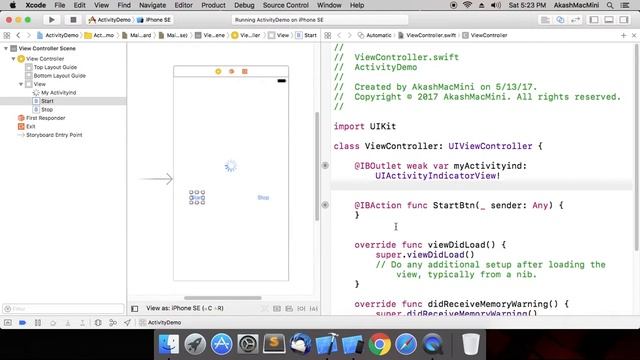The image size is (640, 360).
Task: Open the Source Control menu
Action: click(x=286, y=5)
